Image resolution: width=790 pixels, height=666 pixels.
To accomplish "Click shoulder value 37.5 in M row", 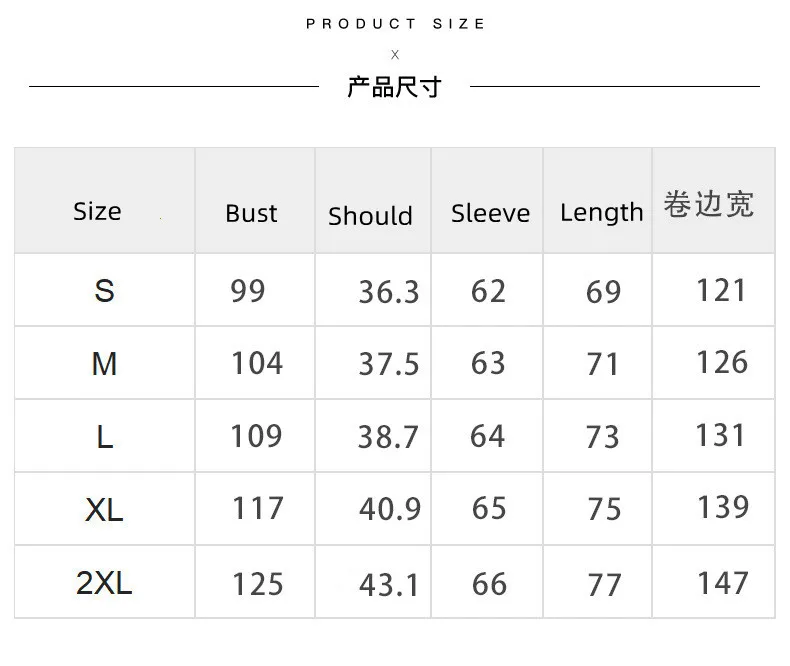I will pos(389,364).
